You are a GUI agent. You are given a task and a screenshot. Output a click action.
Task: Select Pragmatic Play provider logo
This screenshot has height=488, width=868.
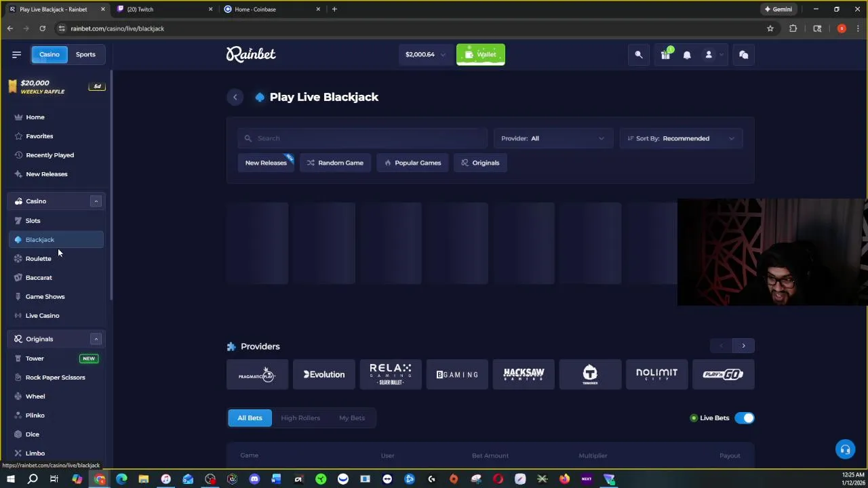coord(257,374)
